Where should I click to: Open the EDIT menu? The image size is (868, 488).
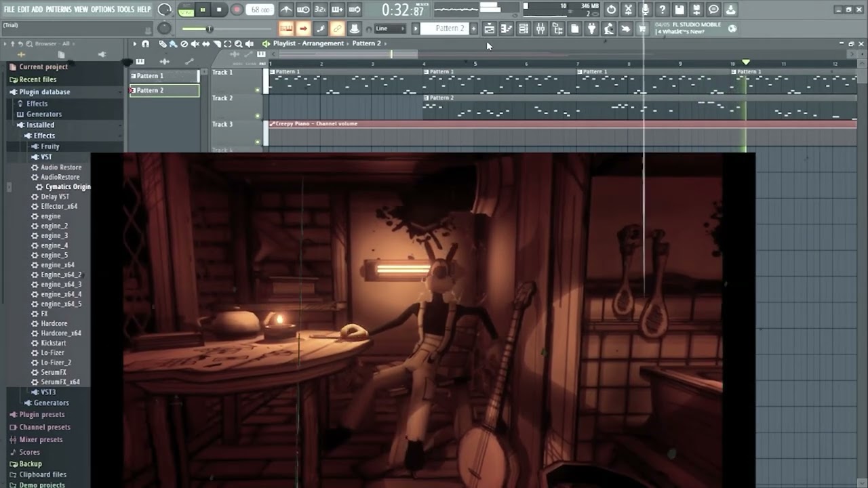pyautogui.click(x=23, y=9)
